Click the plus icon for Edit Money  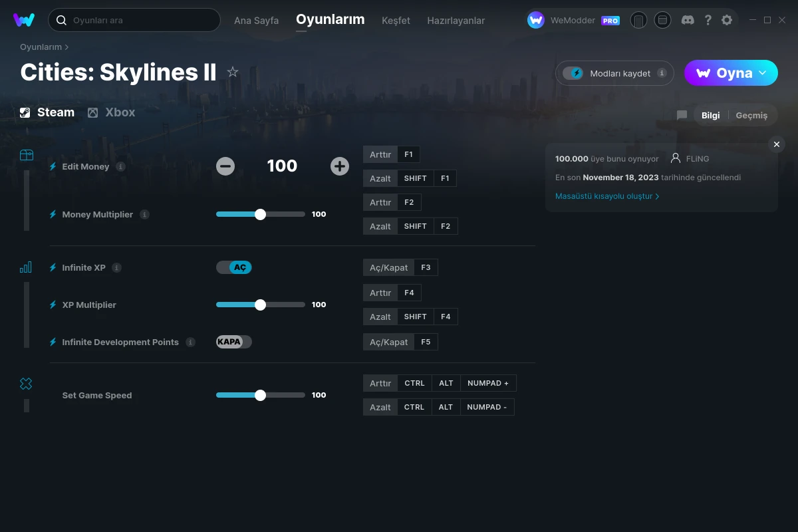[x=340, y=166]
